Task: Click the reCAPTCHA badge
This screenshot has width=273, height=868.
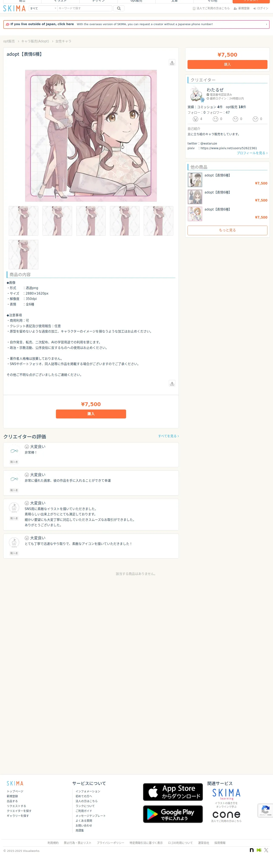Action: [266, 810]
